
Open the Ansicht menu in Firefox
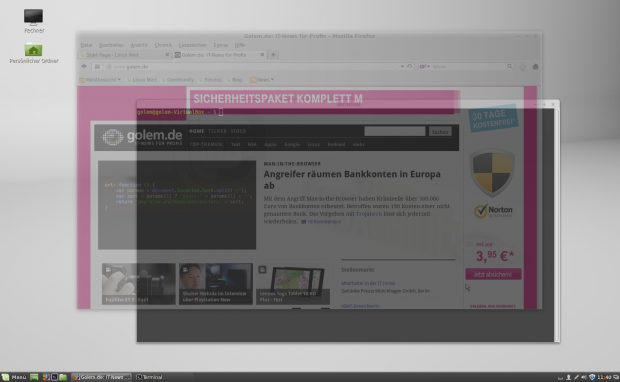pos(139,45)
